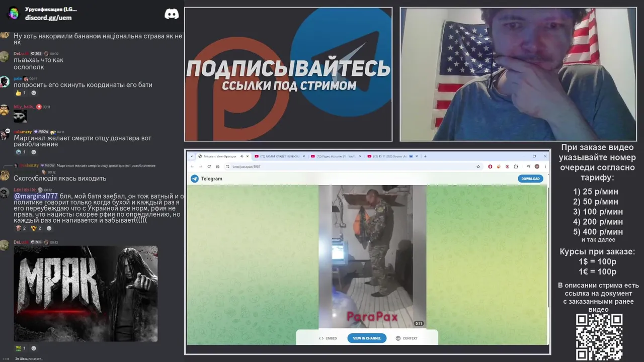Click the text попросить его скинуть координаты
The width and height of the screenshot is (644, 362).
[83, 85]
